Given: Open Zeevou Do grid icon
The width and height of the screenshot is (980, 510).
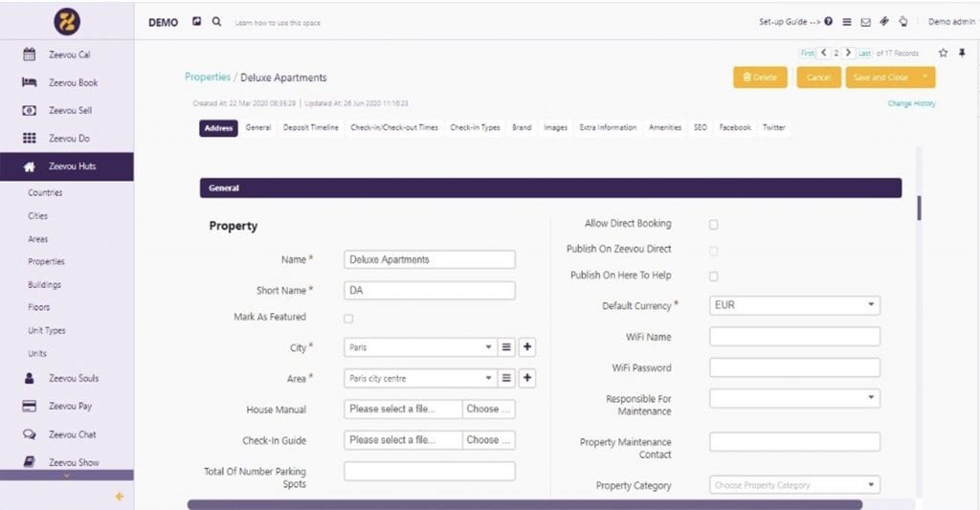Looking at the screenshot, I should (x=30, y=138).
